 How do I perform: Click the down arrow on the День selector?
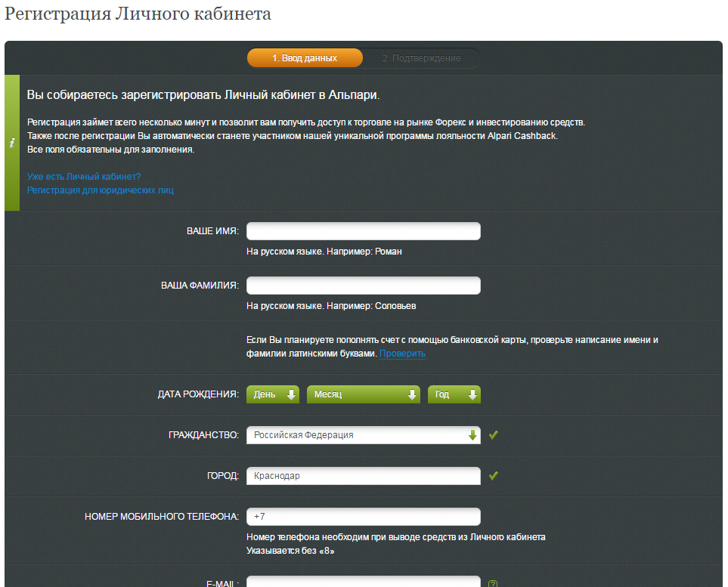click(291, 394)
